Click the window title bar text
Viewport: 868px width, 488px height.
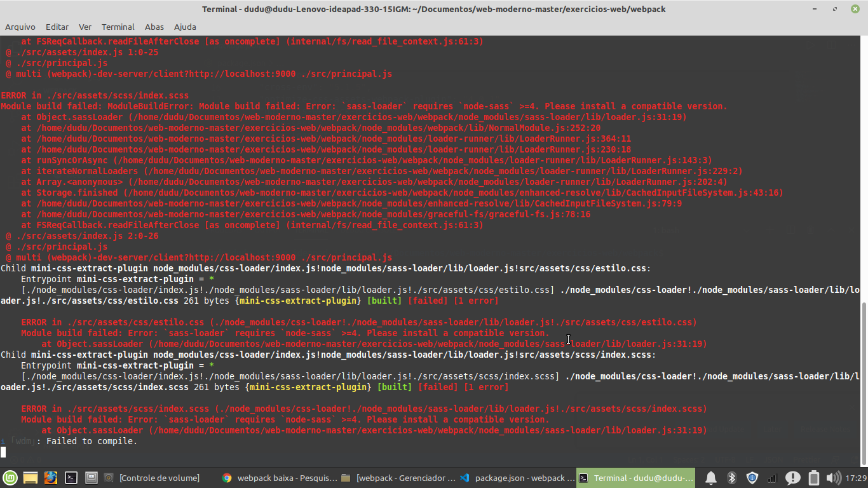(434, 9)
